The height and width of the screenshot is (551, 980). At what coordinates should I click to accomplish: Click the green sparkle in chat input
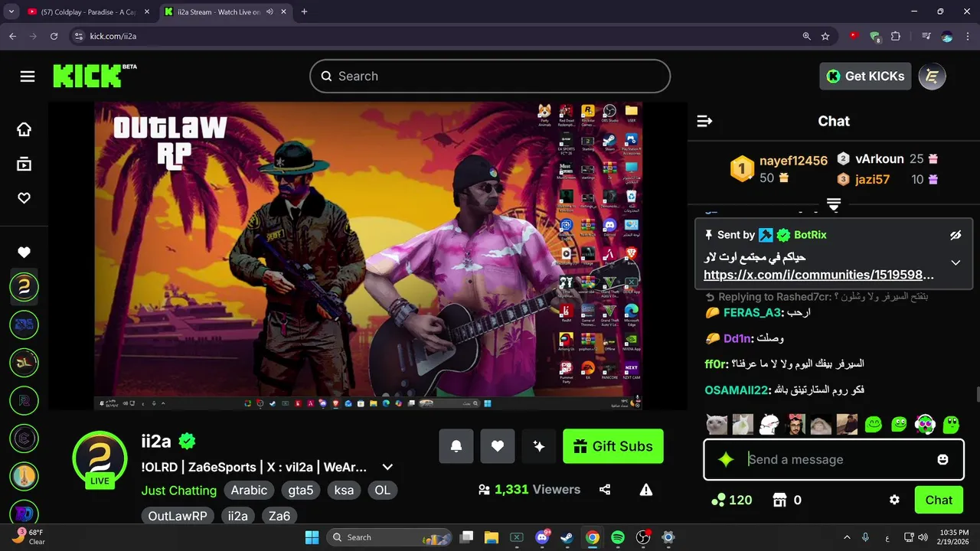tap(726, 459)
